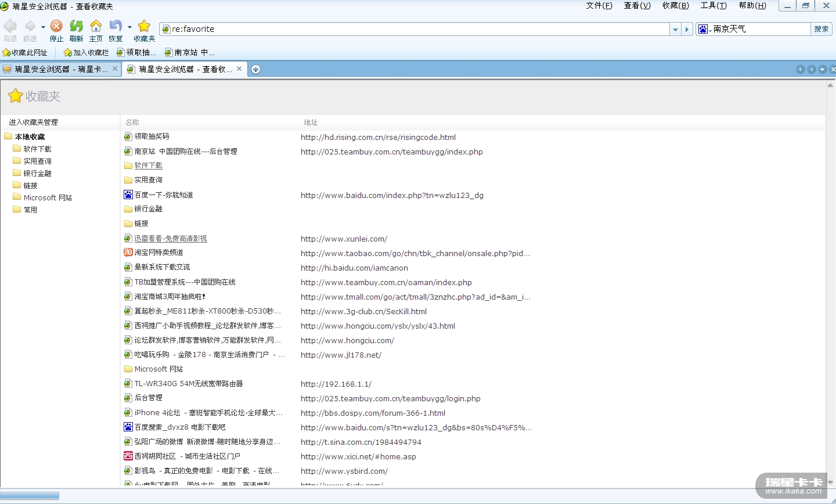
Task: Click the vertical scrollbar down arrow
Action: pos(830,483)
